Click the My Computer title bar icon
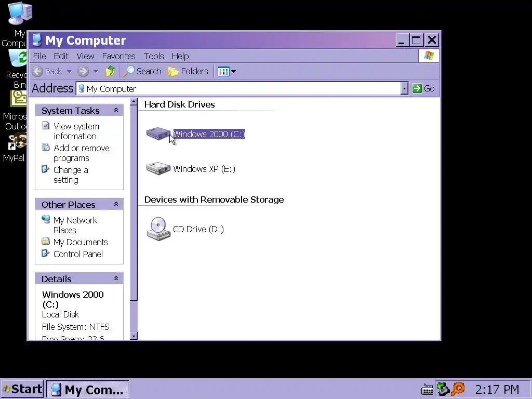 click(x=37, y=40)
